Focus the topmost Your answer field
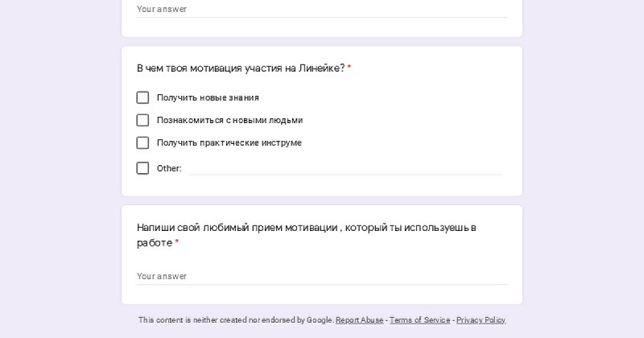This screenshot has height=338, width=644. 322,9
